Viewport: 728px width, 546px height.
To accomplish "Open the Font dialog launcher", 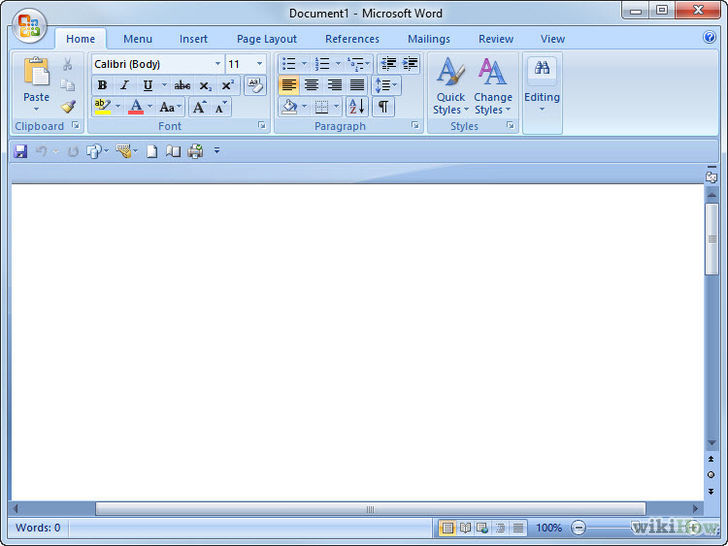I will [262, 125].
